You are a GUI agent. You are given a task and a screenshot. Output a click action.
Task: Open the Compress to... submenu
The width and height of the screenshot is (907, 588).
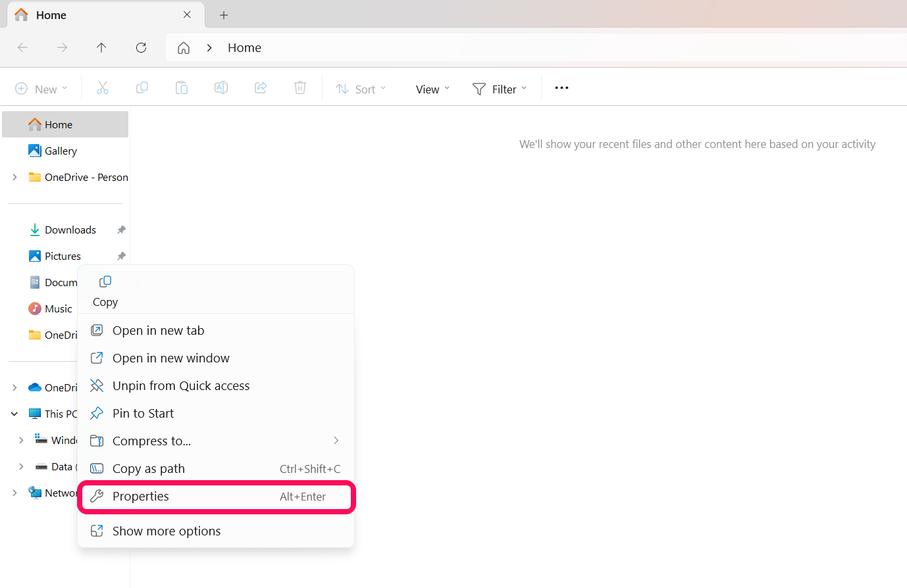pos(216,441)
